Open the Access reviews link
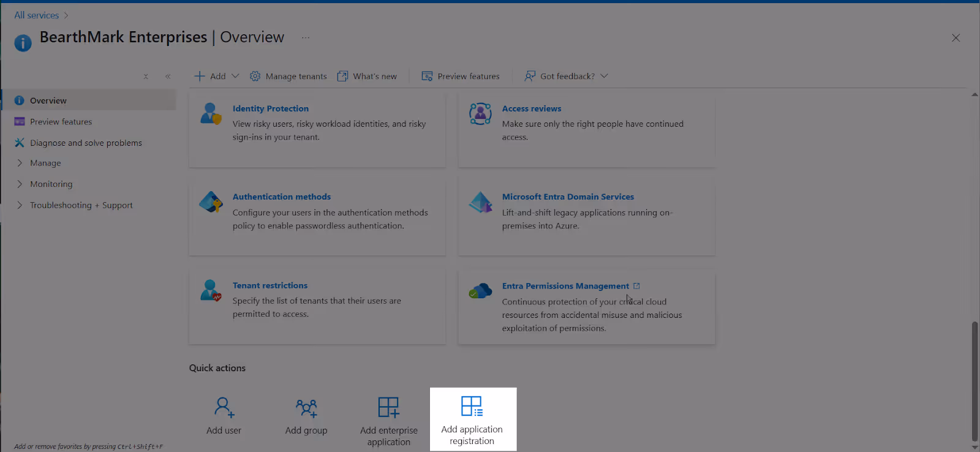Screen dimensions: 980x452 532,108
